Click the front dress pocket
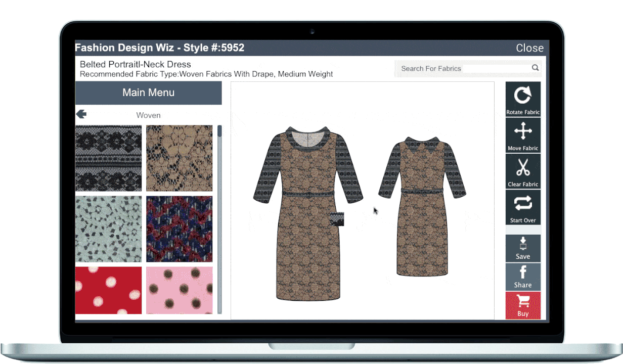This screenshot has height=364, width=623. [x=337, y=219]
